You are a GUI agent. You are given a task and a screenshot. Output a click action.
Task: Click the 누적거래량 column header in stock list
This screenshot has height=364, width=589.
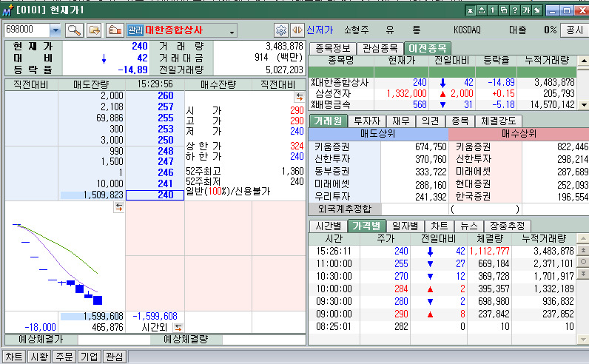[547, 61]
